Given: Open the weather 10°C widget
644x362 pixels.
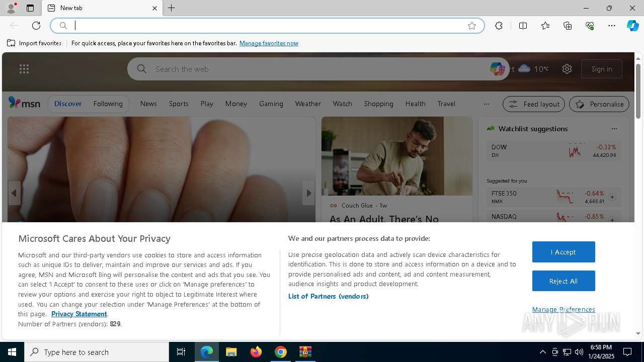Looking at the screenshot, I should pos(533,69).
